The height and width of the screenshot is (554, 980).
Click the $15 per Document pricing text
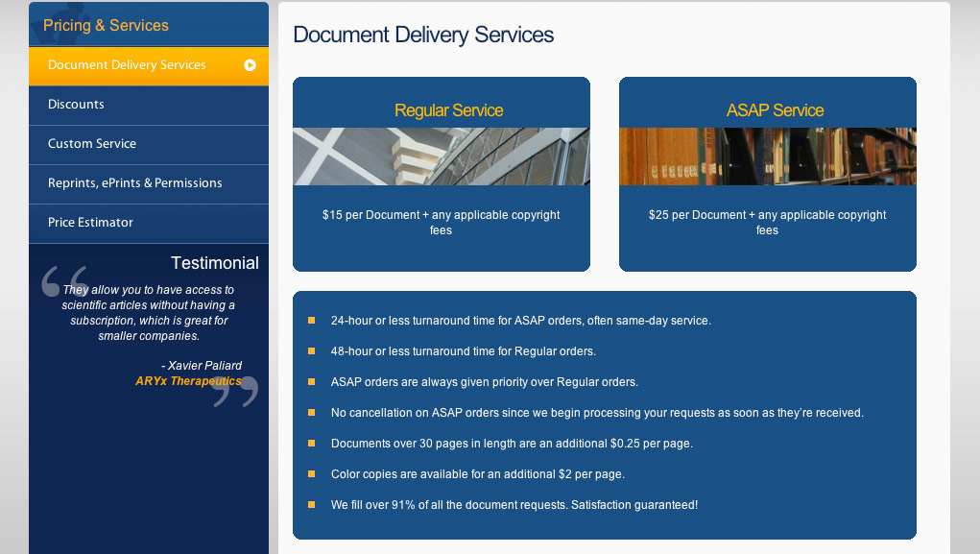point(442,222)
